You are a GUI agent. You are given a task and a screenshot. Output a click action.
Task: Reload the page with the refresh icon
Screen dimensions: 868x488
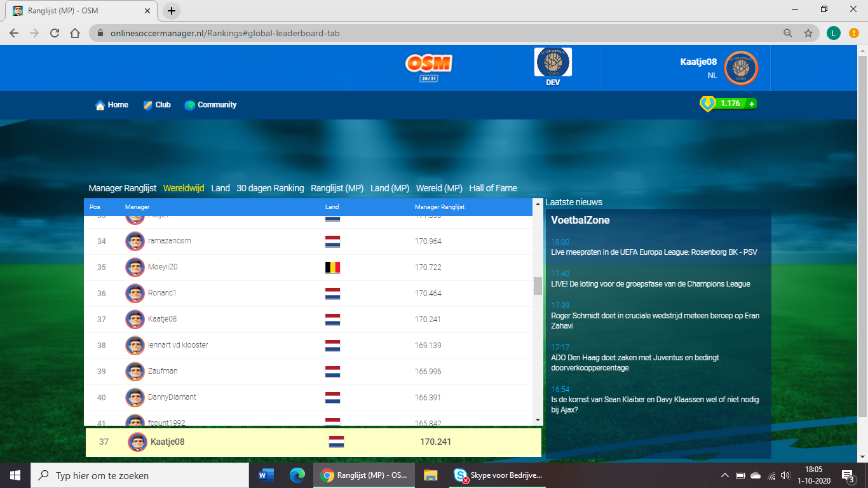click(x=55, y=33)
